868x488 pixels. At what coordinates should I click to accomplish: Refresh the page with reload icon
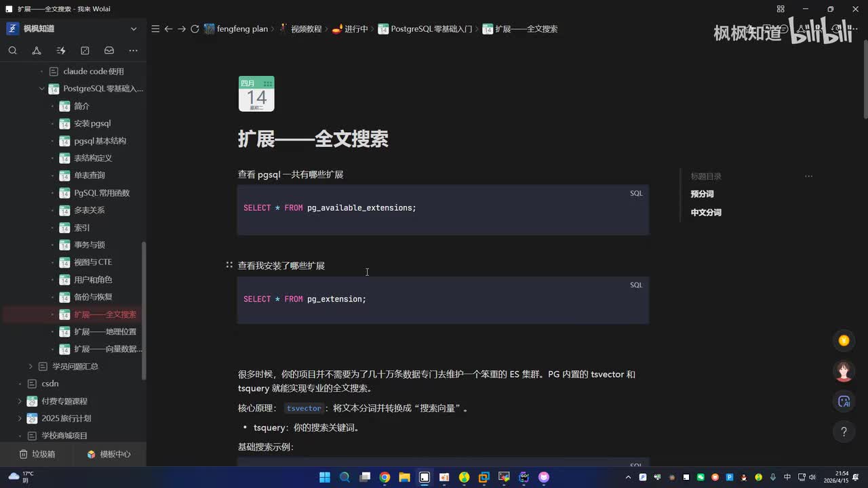click(195, 29)
